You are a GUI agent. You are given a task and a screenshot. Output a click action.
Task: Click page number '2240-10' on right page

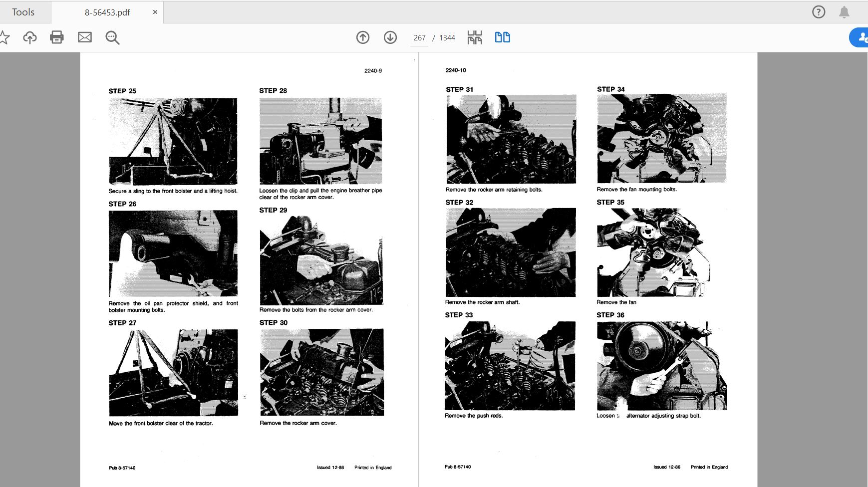[456, 70]
